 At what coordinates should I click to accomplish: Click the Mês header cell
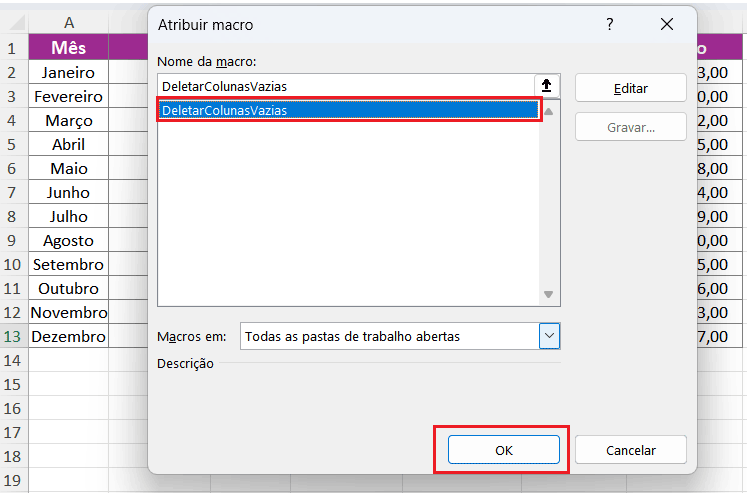coord(68,48)
